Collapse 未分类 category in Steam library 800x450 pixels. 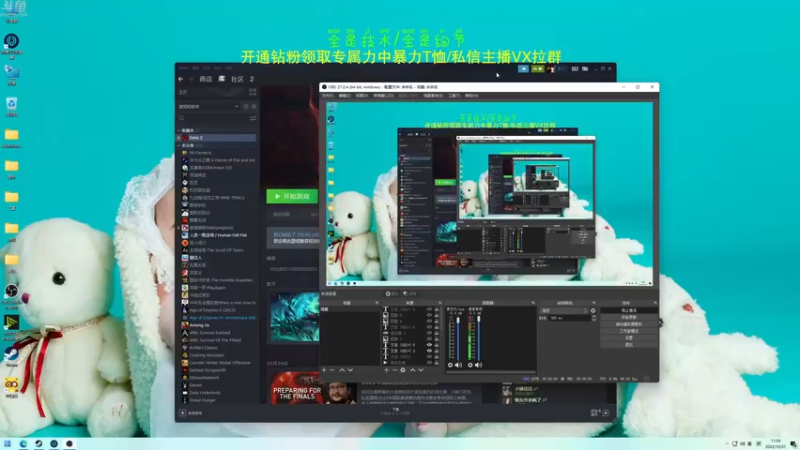click(179, 145)
